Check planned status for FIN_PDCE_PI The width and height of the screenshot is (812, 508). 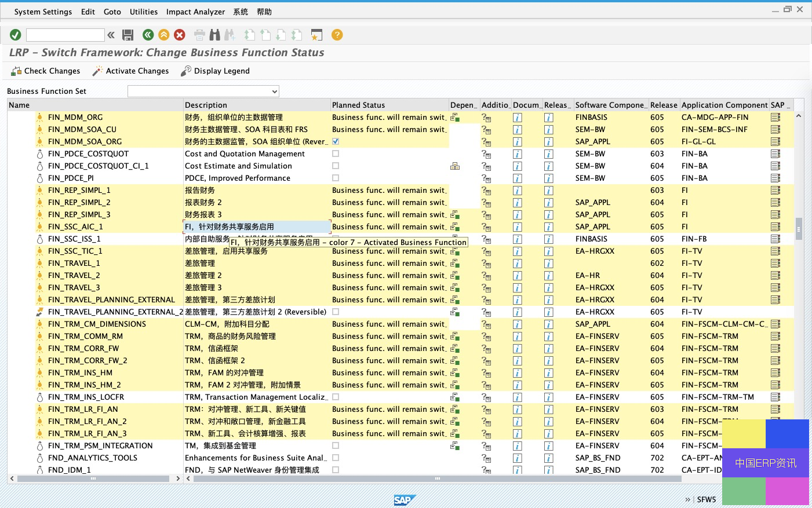336,178
